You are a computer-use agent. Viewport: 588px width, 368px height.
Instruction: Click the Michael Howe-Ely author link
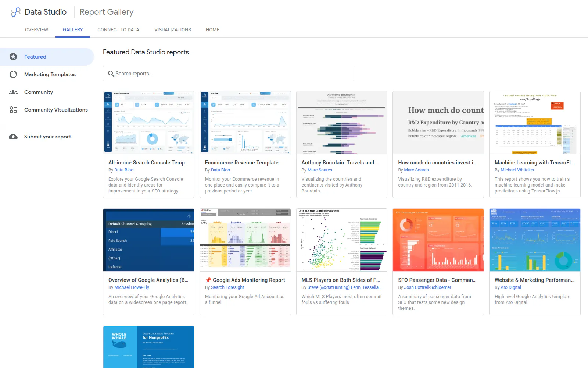coord(132,287)
